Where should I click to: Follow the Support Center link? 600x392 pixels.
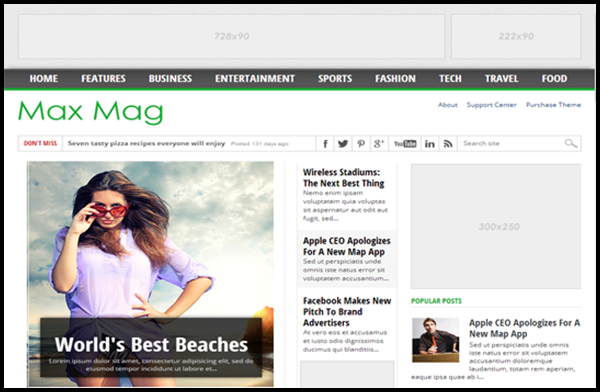(x=492, y=105)
